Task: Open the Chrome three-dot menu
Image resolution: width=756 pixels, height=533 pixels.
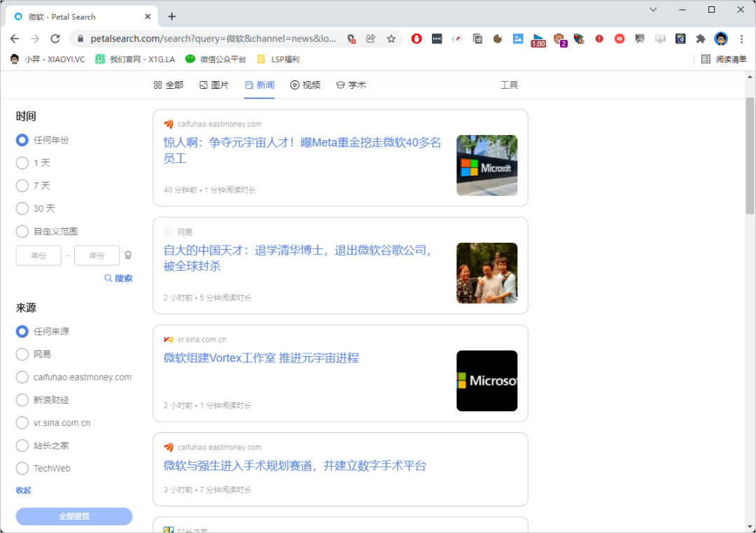Action: [x=741, y=38]
